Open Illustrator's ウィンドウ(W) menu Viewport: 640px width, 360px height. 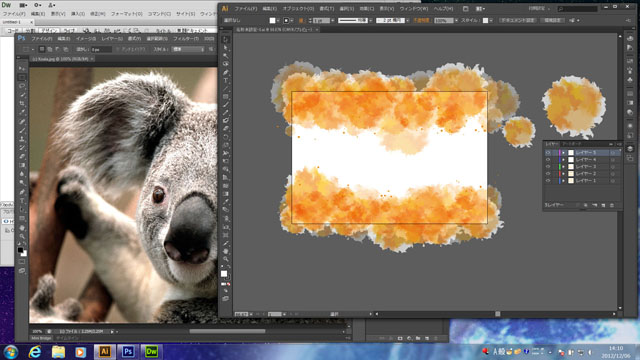pos(413,9)
